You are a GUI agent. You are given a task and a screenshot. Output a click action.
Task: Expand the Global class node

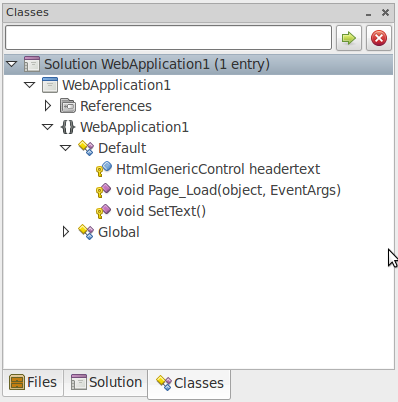(66, 232)
